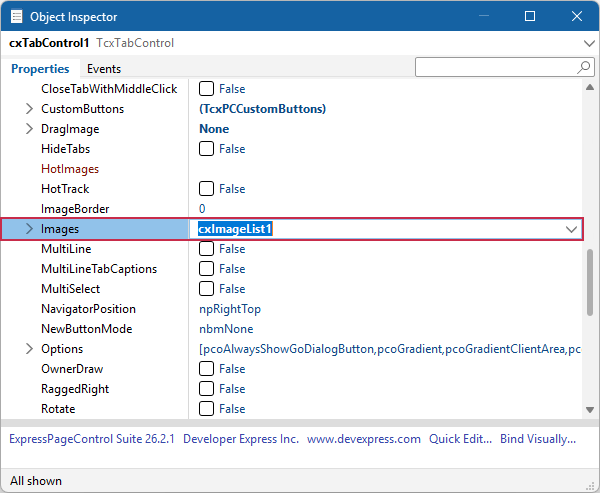The width and height of the screenshot is (600, 493).
Task: Click the nbmNone value
Action: (226, 329)
